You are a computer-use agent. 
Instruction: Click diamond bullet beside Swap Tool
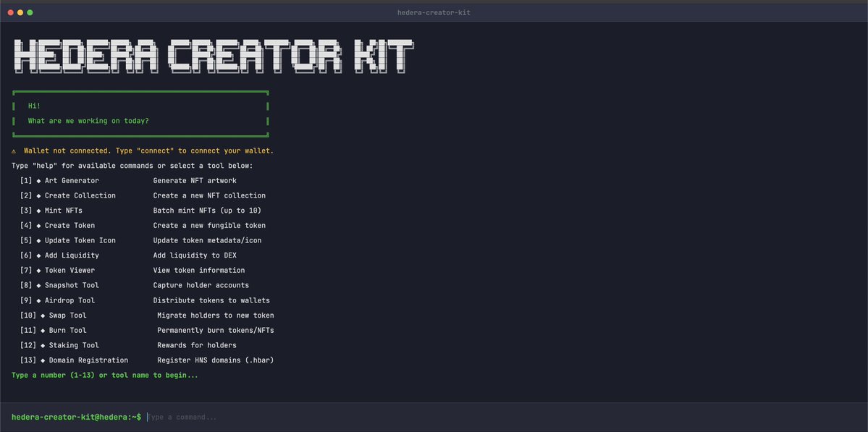(43, 315)
